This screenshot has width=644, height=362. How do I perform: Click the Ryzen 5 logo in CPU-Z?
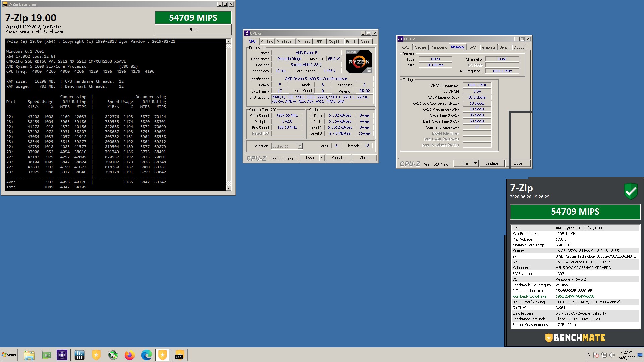pyautogui.click(x=359, y=62)
